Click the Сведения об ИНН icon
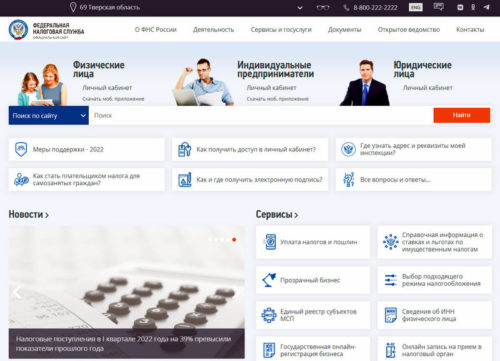Screen dimensions: 500x361 391,315
